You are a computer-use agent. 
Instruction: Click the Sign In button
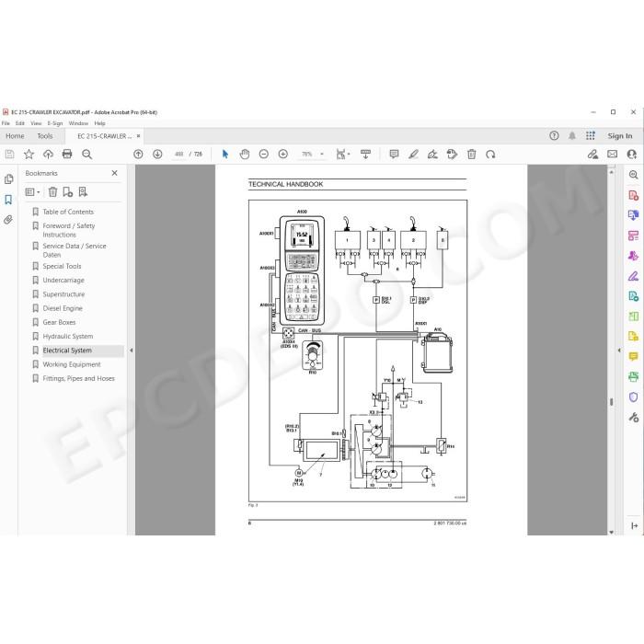[x=620, y=136]
